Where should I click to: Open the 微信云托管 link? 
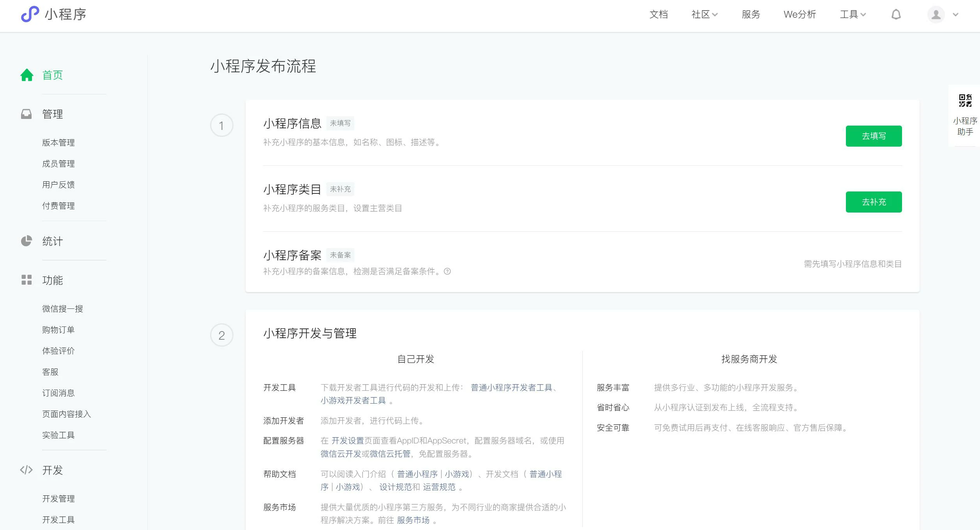pyautogui.click(x=390, y=454)
